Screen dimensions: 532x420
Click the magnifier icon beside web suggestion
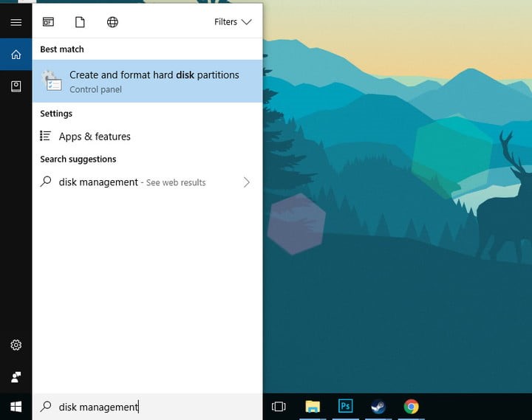point(46,182)
